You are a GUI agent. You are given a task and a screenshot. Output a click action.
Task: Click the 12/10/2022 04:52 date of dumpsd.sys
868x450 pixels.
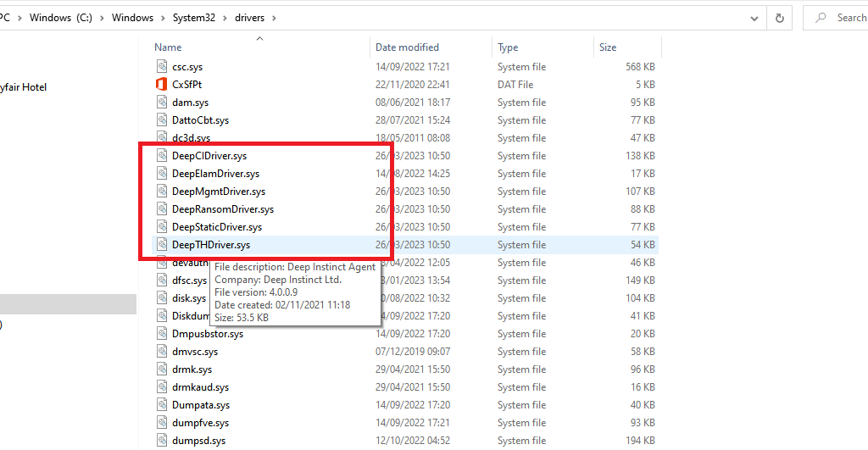[413, 441]
